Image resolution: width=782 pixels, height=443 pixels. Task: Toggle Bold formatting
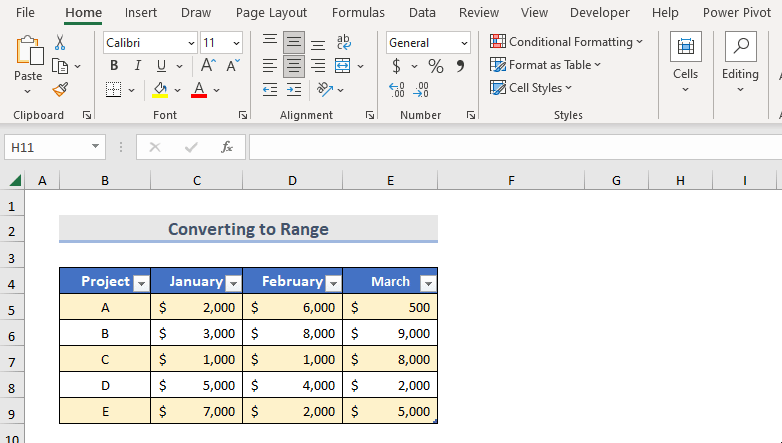click(114, 65)
